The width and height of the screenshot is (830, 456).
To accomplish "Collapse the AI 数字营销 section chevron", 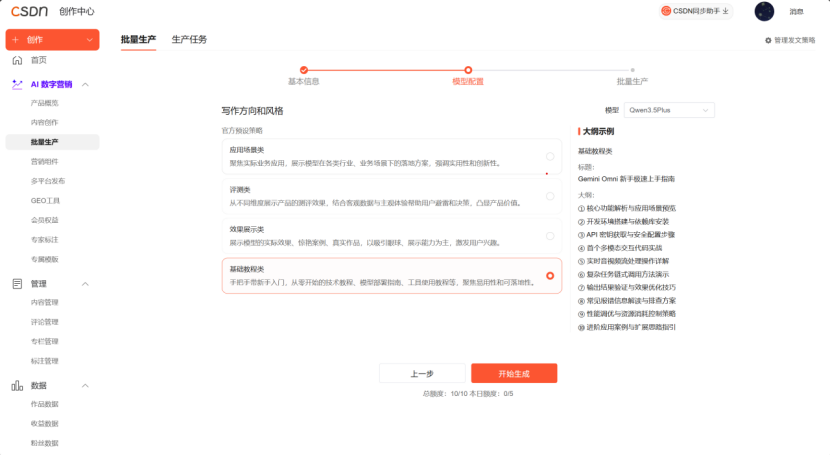I will click(85, 85).
